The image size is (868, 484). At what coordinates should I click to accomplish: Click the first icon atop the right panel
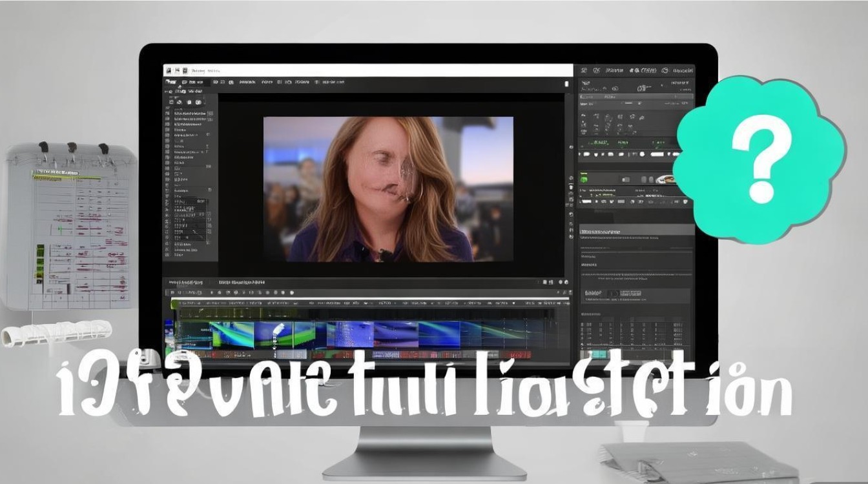click(x=583, y=70)
